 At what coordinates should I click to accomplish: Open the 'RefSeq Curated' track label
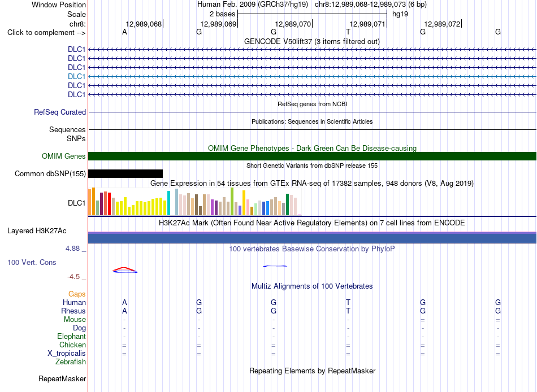(60, 112)
